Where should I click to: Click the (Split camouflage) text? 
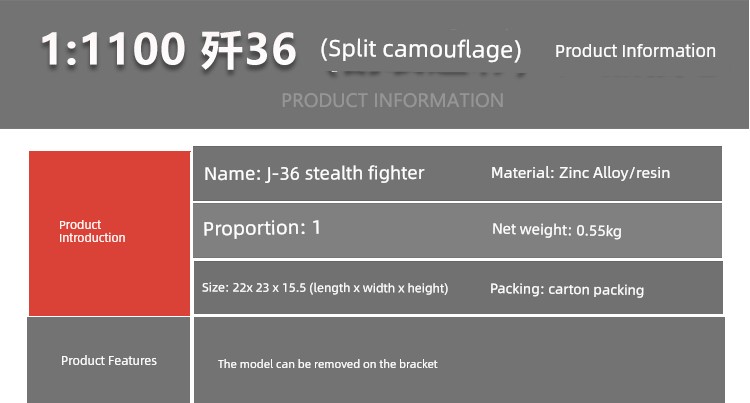click(x=420, y=49)
